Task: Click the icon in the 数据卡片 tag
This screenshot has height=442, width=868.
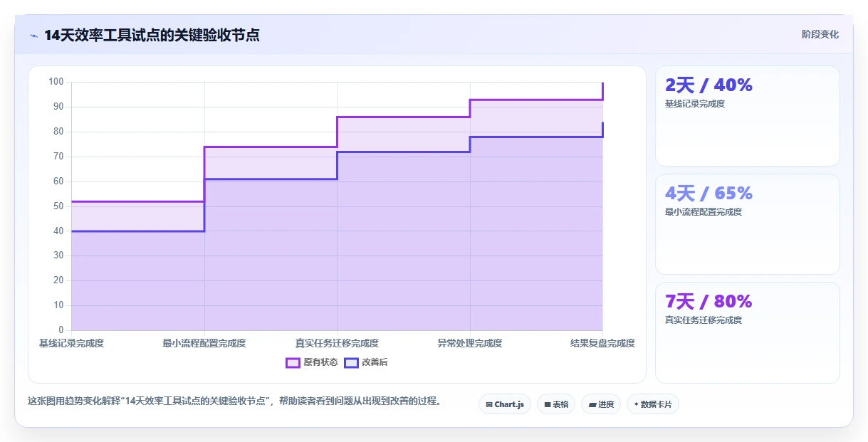Action: pos(636,404)
